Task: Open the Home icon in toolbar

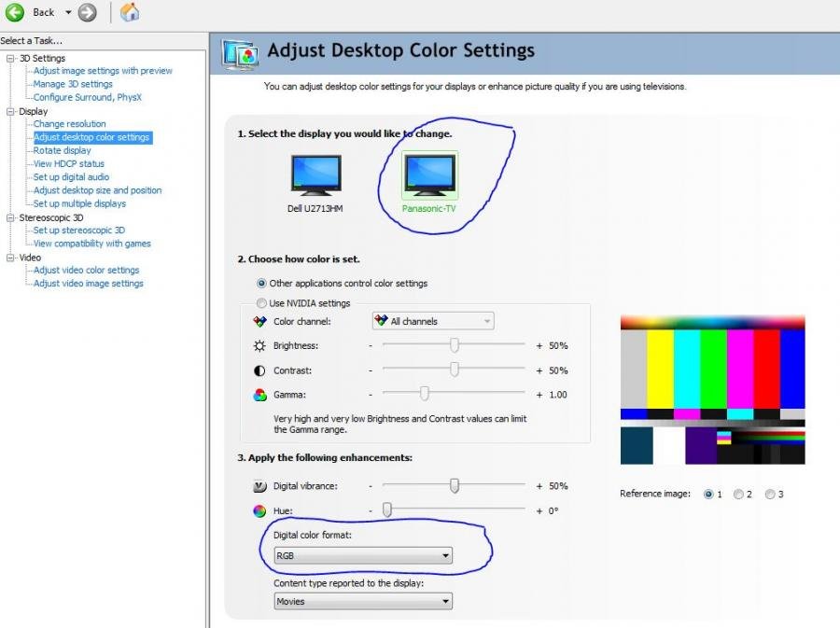Action: coord(130,12)
